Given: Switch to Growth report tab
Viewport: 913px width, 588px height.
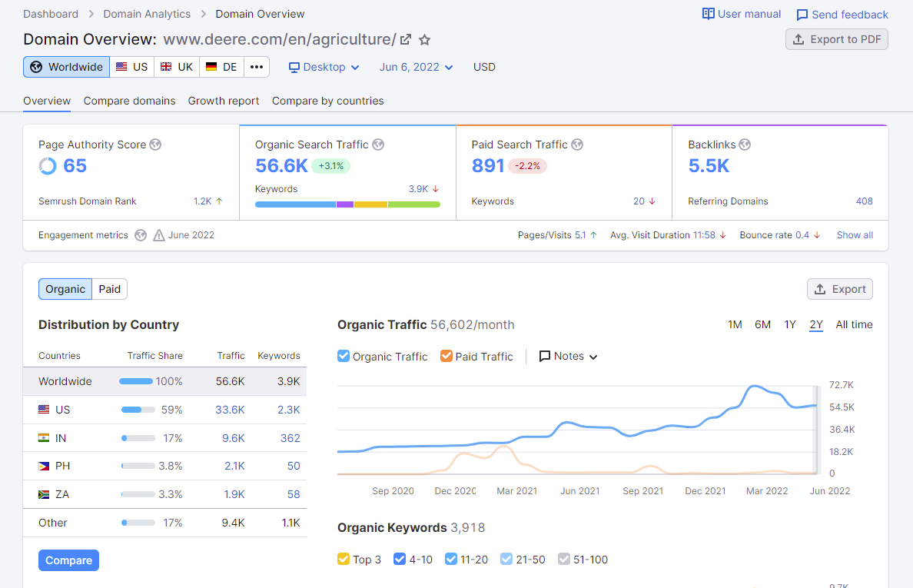Looking at the screenshot, I should coord(224,101).
